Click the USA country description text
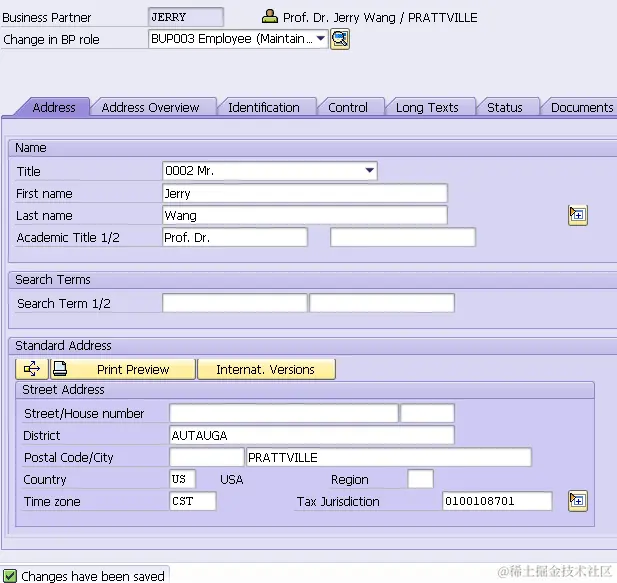617x583 pixels. click(231, 479)
